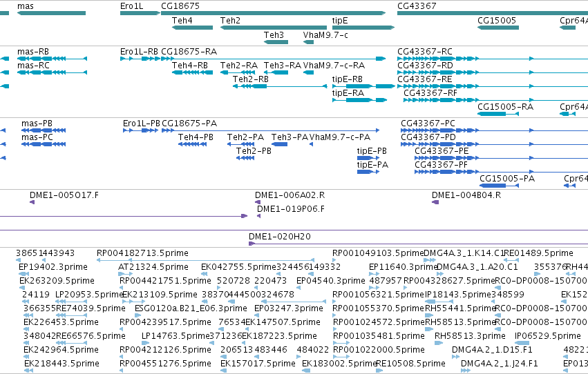Click the CG18675 gene label

point(180,6)
